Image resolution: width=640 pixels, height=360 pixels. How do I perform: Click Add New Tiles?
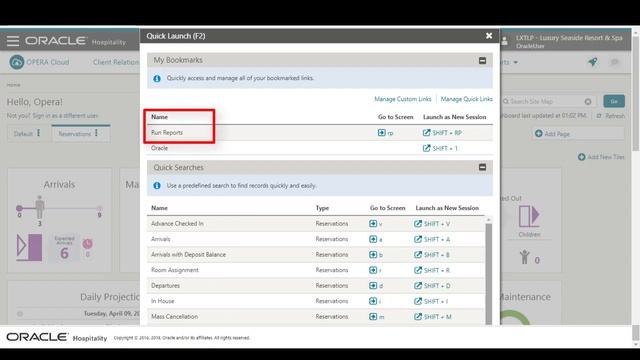click(601, 157)
